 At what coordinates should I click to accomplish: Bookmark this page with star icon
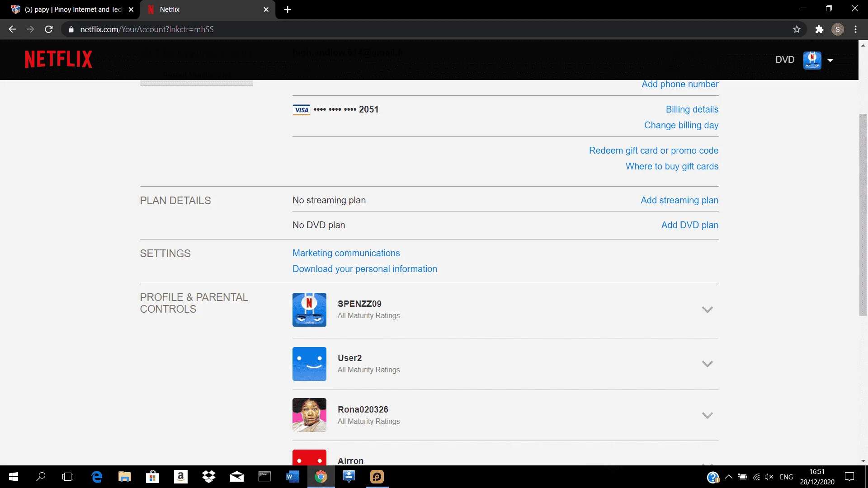click(797, 29)
